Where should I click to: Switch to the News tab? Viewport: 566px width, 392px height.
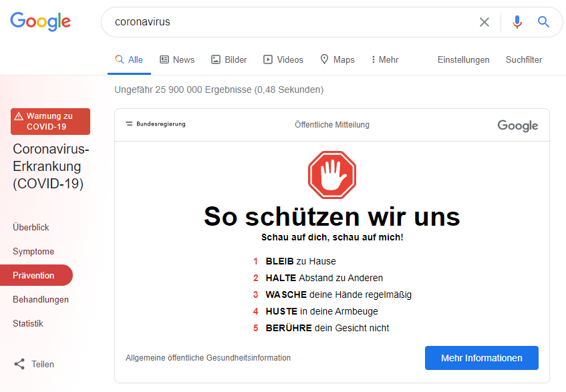pos(177,59)
